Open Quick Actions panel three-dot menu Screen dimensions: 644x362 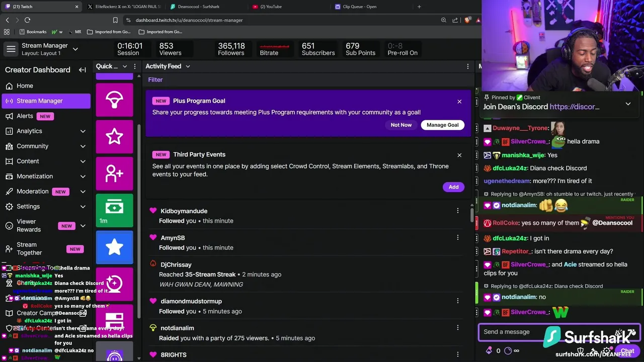[x=135, y=66]
